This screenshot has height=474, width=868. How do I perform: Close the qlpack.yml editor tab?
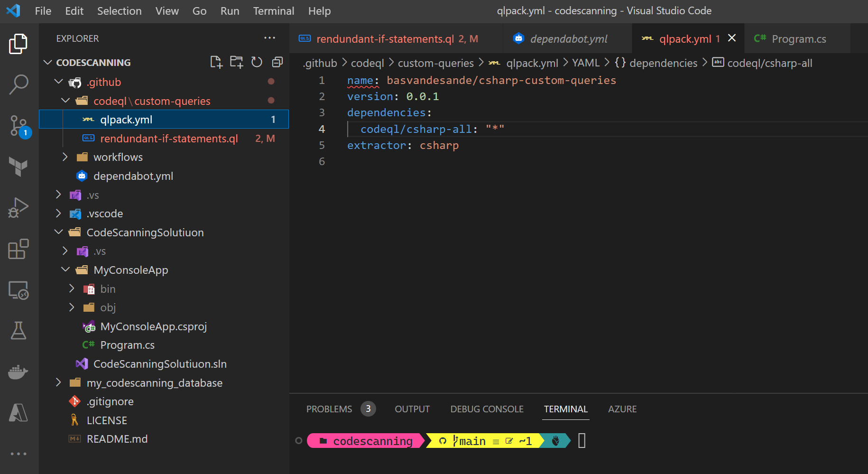click(732, 38)
